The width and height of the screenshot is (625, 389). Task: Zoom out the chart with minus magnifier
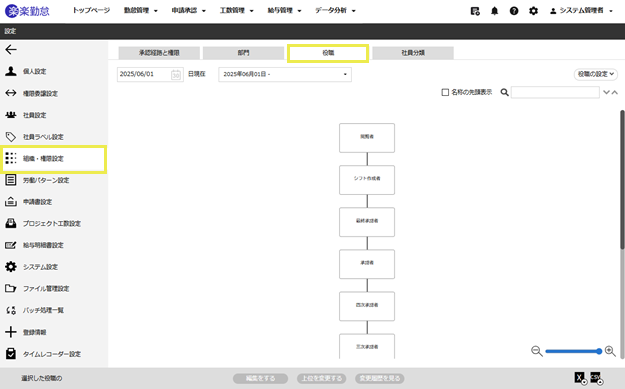537,351
